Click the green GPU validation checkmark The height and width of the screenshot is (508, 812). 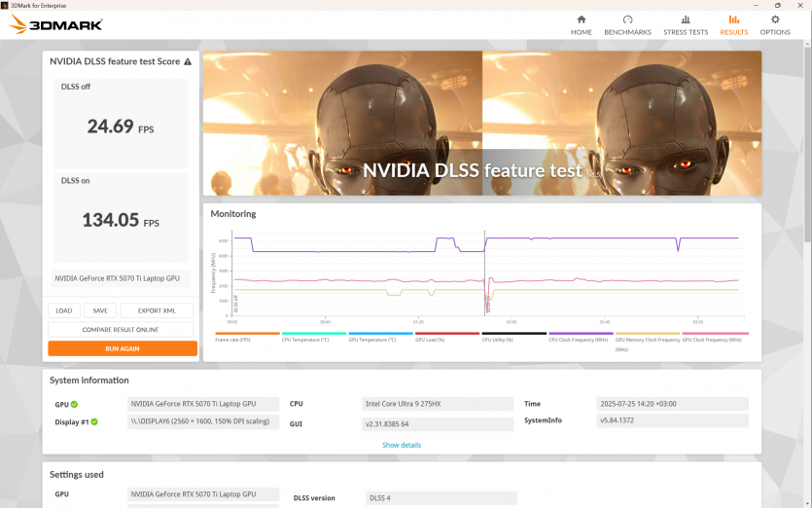point(74,404)
